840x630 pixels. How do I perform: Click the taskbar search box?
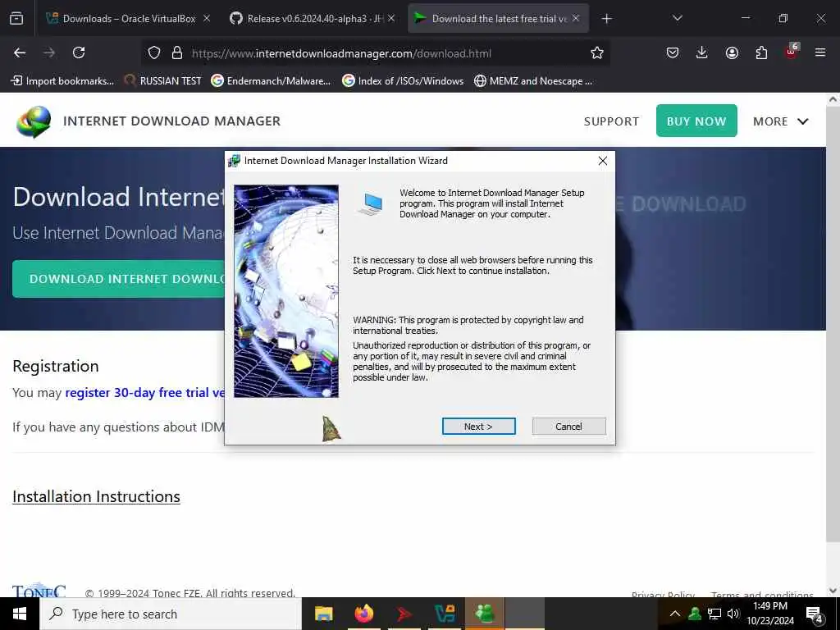[171, 614]
